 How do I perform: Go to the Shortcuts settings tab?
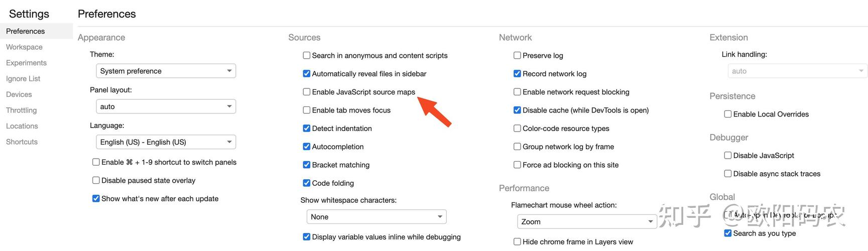click(x=22, y=142)
